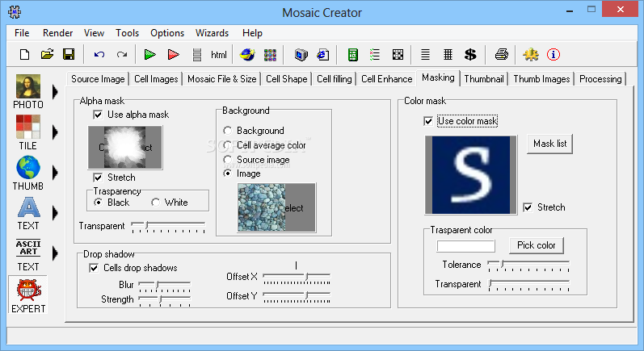Toggle the Use alpha mask checkbox
Viewport: 644px width, 351px height.
[98, 115]
